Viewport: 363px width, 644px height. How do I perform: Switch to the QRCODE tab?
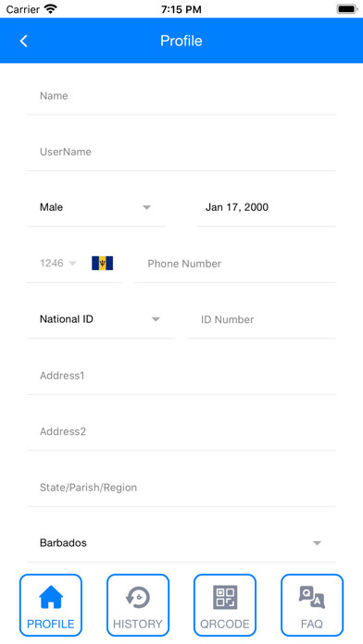225,605
